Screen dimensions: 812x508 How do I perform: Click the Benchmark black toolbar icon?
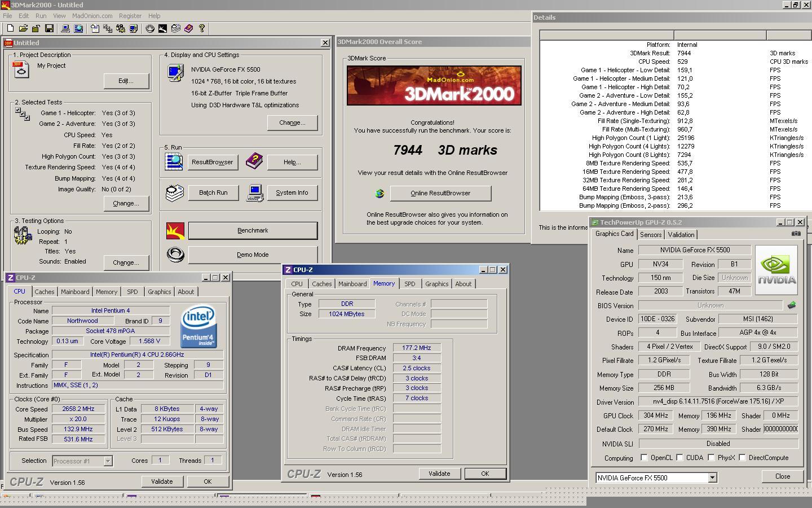click(163, 28)
